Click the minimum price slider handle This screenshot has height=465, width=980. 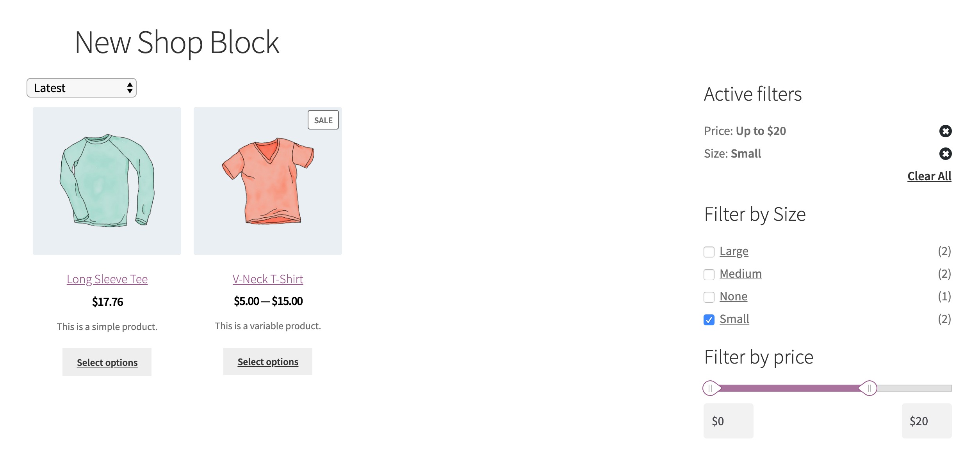pos(711,388)
